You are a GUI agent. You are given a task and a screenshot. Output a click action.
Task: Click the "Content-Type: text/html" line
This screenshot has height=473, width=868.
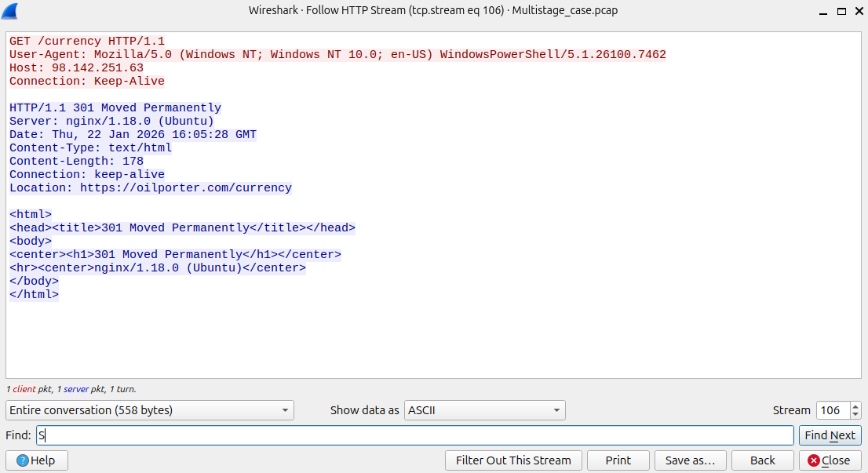91,147
